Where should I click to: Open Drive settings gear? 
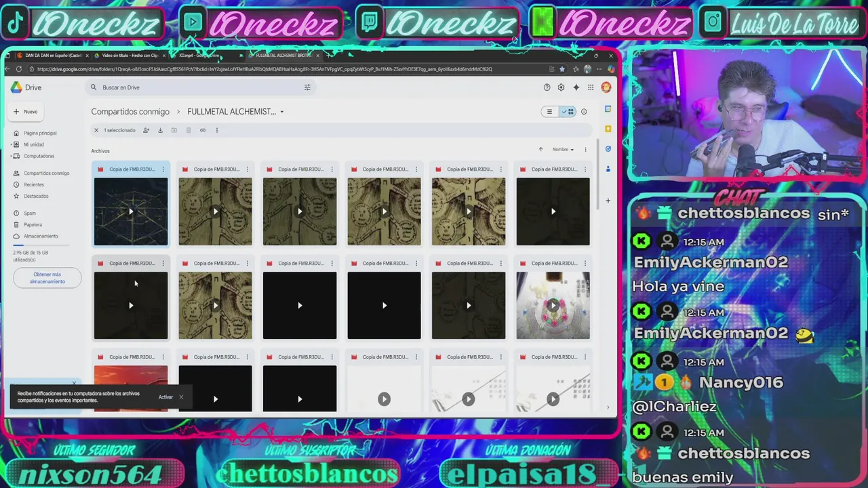click(561, 87)
